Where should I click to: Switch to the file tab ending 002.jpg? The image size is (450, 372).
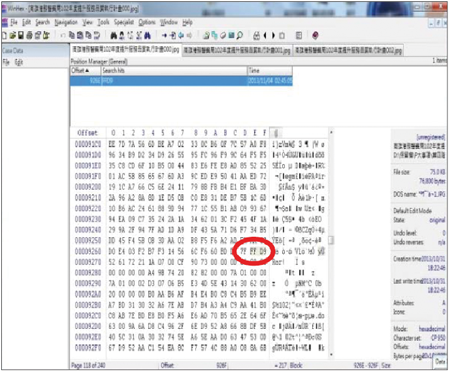point(348,50)
